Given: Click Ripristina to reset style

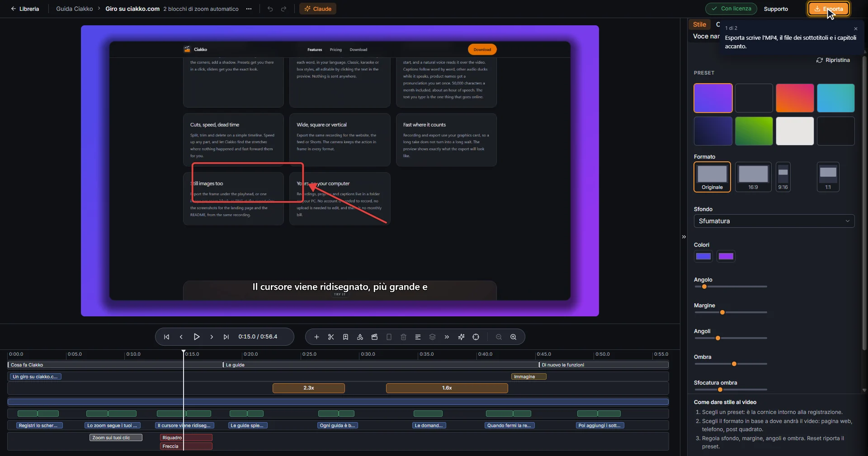Looking at the screenshot, I should click(x=833, y=60).
